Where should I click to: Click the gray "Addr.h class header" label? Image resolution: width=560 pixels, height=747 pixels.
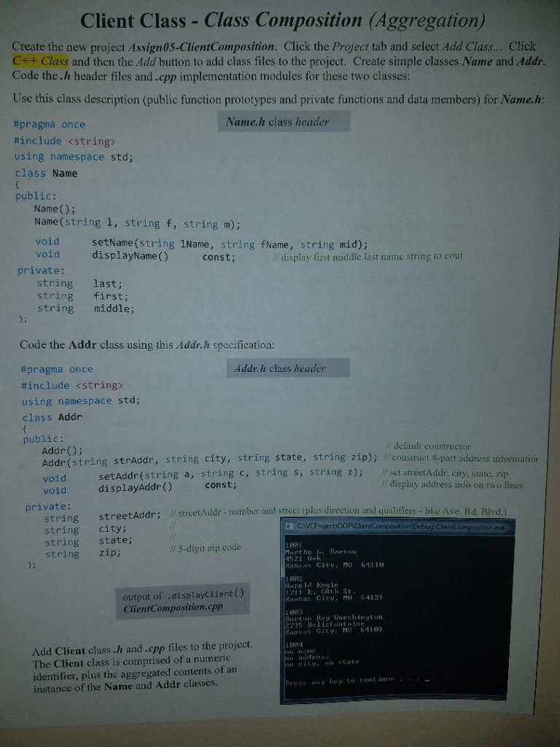point(288,368)
